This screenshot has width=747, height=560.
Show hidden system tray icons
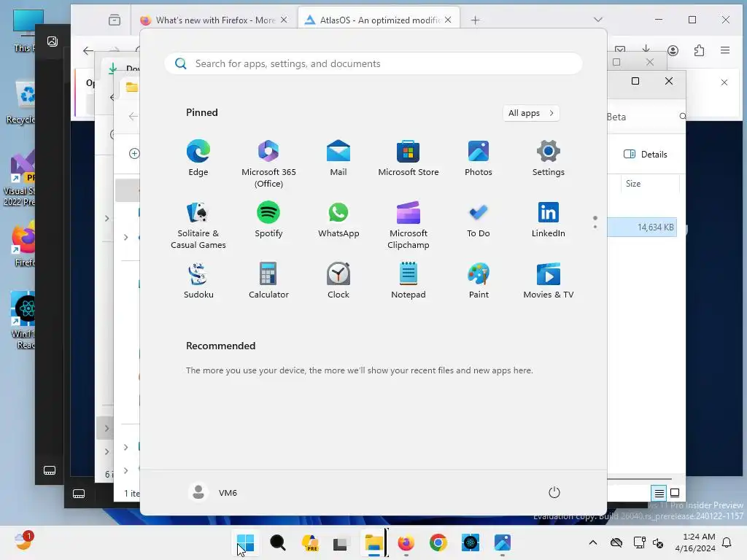tap(592, 542)
